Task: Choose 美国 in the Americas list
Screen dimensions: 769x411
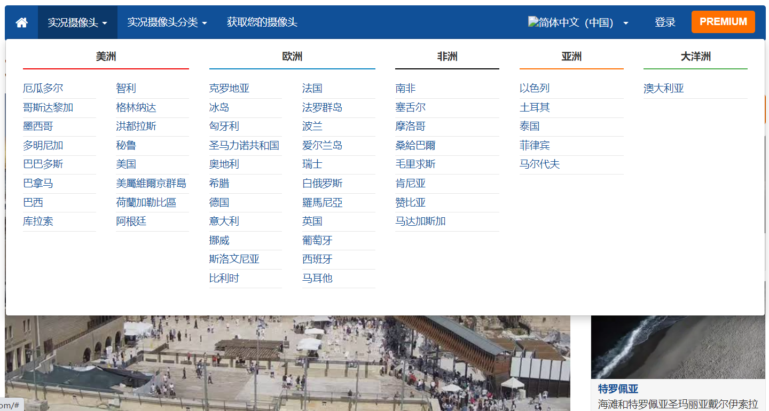Action: click(x=126, y=164)
